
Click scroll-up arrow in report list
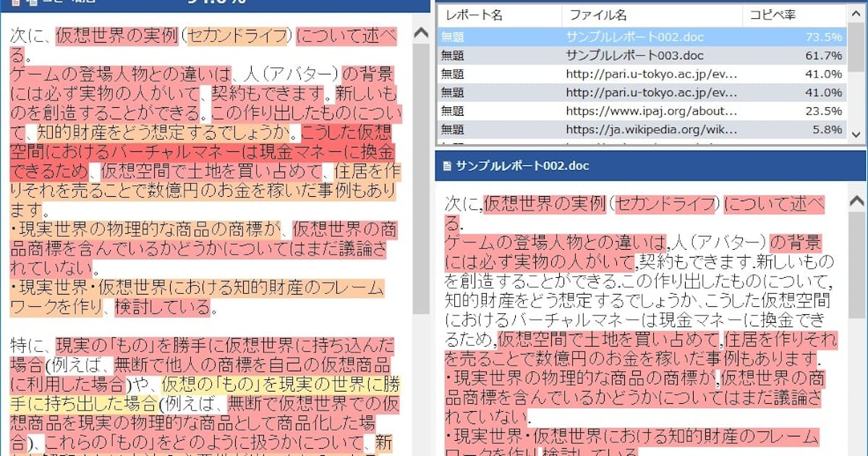[856, 14]
